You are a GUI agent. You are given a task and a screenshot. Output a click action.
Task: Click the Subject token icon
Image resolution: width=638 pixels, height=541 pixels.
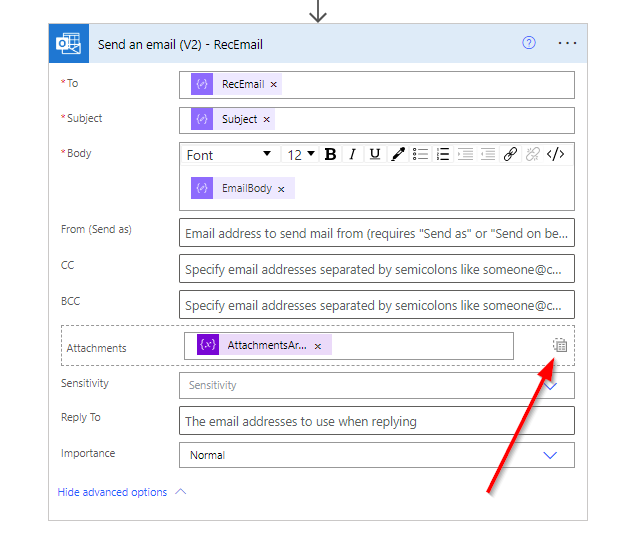click(202, 119)
